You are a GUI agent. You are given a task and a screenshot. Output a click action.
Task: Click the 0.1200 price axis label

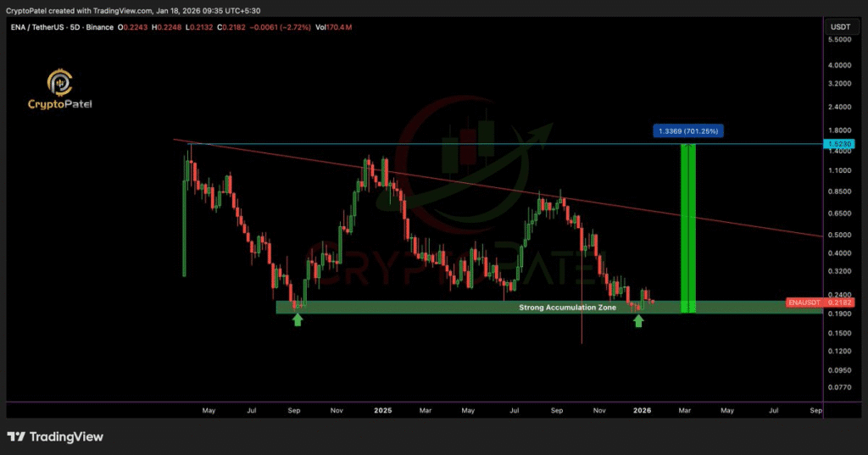[839, 351]
